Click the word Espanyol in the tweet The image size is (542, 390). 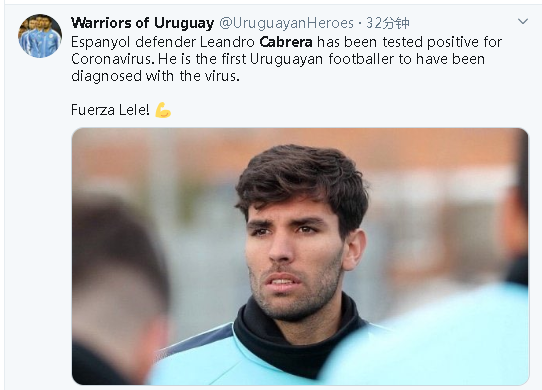[x=101, y=43]
